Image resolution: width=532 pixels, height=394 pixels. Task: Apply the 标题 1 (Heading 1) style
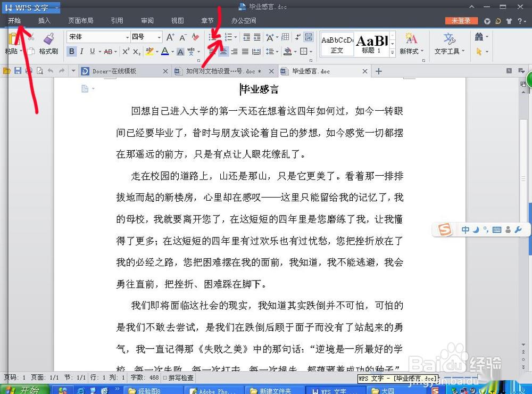371,44
